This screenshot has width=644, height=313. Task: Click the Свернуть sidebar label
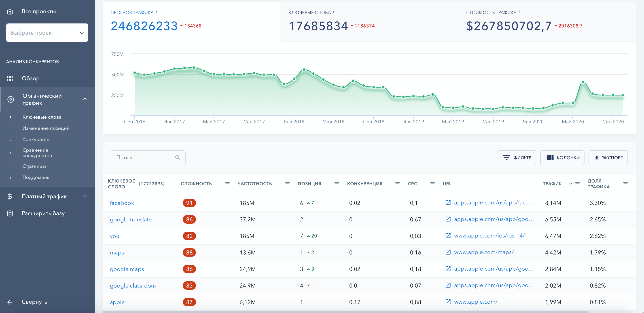(x=34, y=302)
